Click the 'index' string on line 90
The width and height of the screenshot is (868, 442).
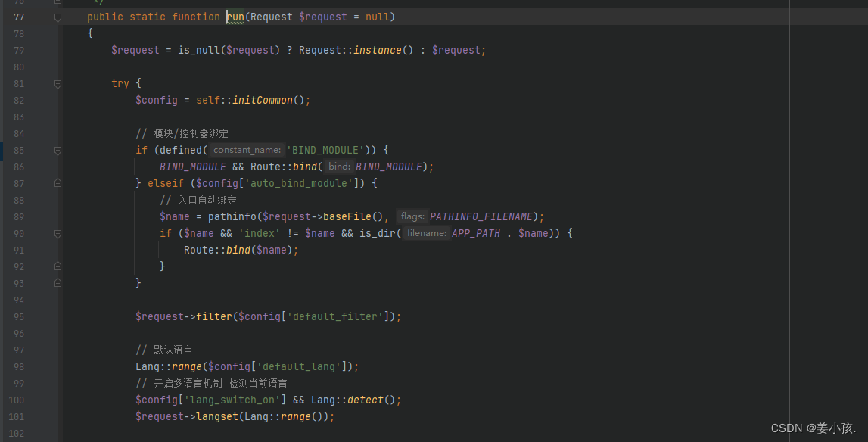tap(260, 233)
